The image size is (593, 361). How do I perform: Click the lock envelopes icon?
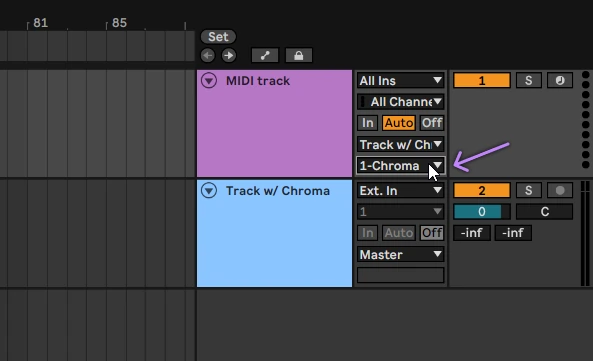tap(299, 56)
